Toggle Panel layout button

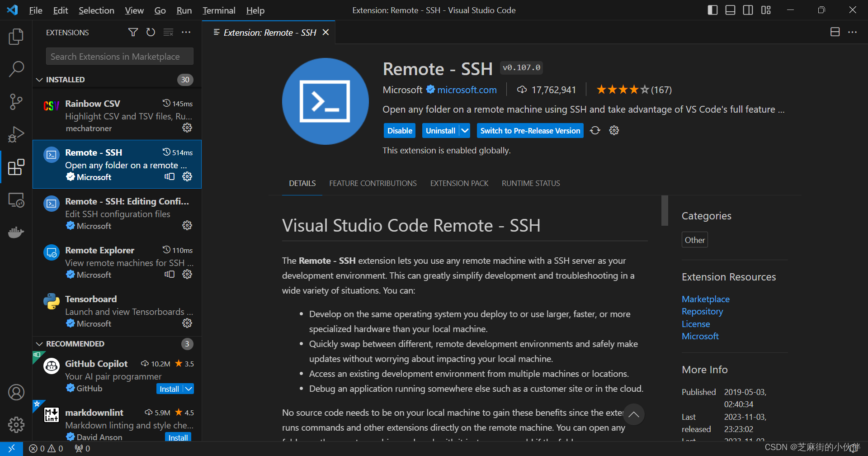pyautogui.click(x=730, y=10)
